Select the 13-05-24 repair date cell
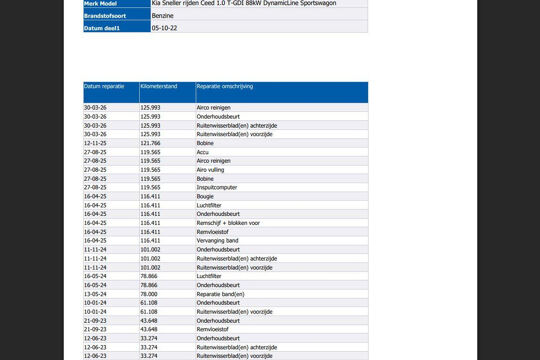540x360 pixels. click(95, 294)
